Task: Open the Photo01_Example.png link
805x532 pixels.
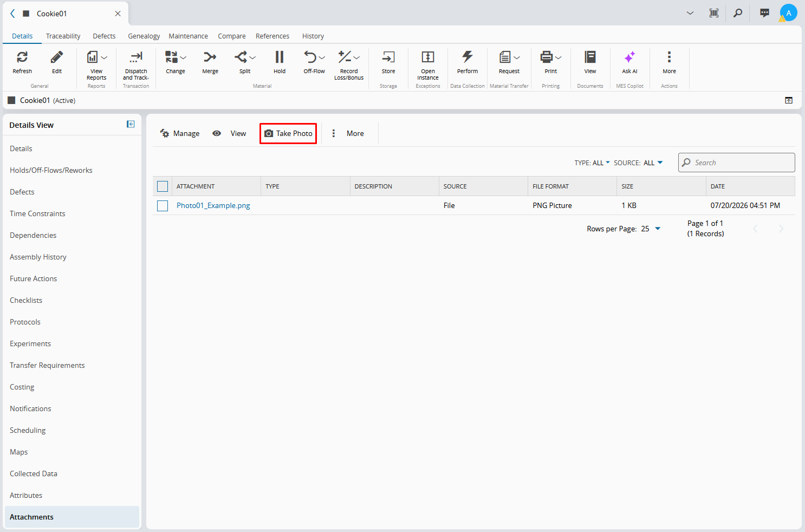Action: 213,206
